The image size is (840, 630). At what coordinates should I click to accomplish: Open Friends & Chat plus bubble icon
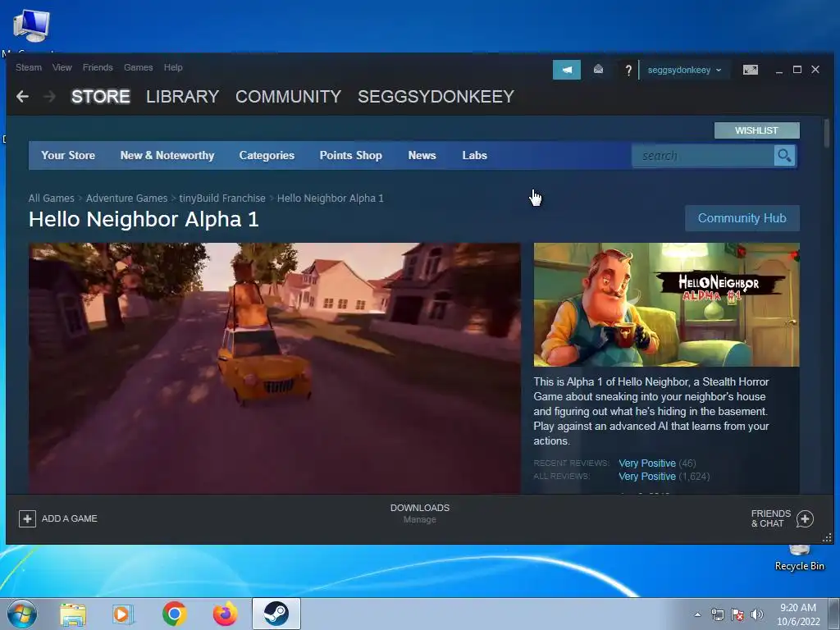805,518
